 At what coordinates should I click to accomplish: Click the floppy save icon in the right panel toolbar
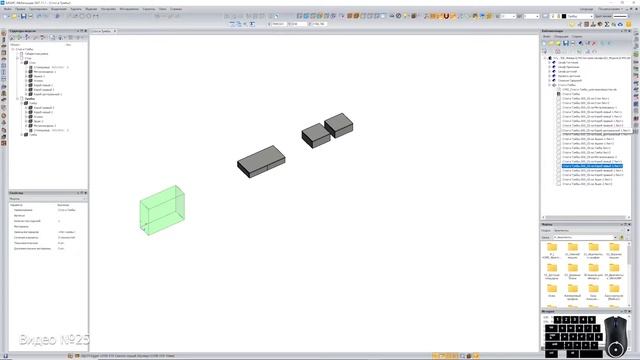tap(566, 43)
